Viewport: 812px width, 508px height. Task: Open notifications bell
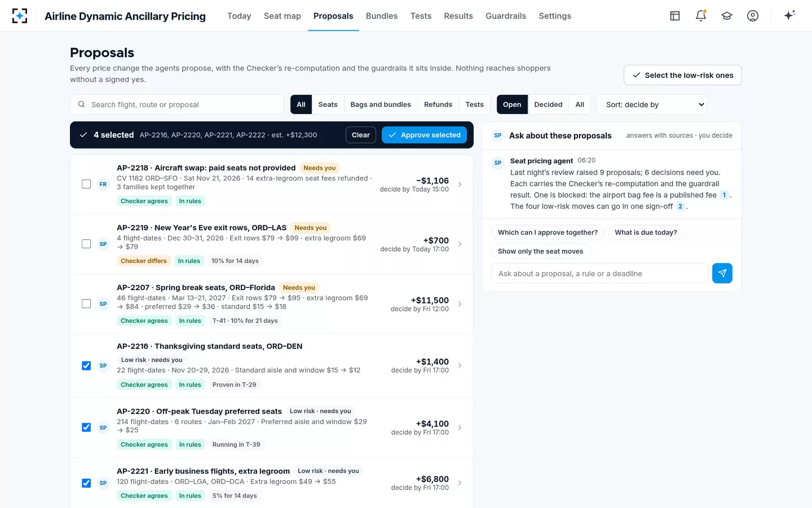701,16
